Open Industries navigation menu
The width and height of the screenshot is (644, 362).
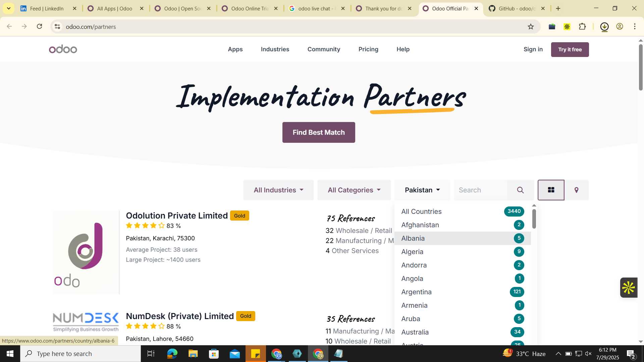pos(275,49)
